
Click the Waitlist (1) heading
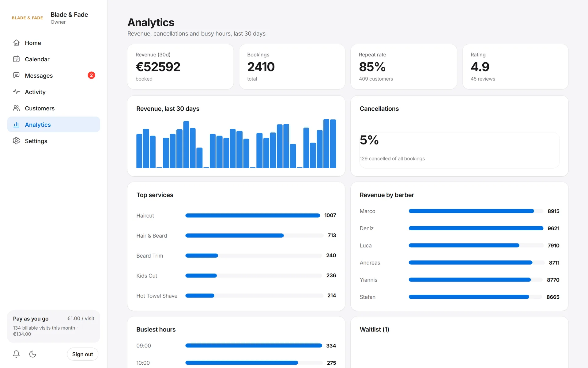[374, 329]
